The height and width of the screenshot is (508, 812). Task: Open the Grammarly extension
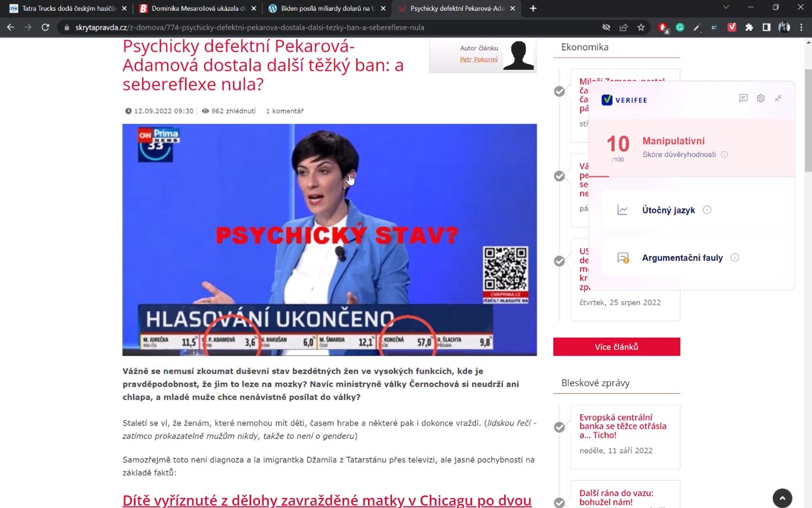click(x=680, y=27)
